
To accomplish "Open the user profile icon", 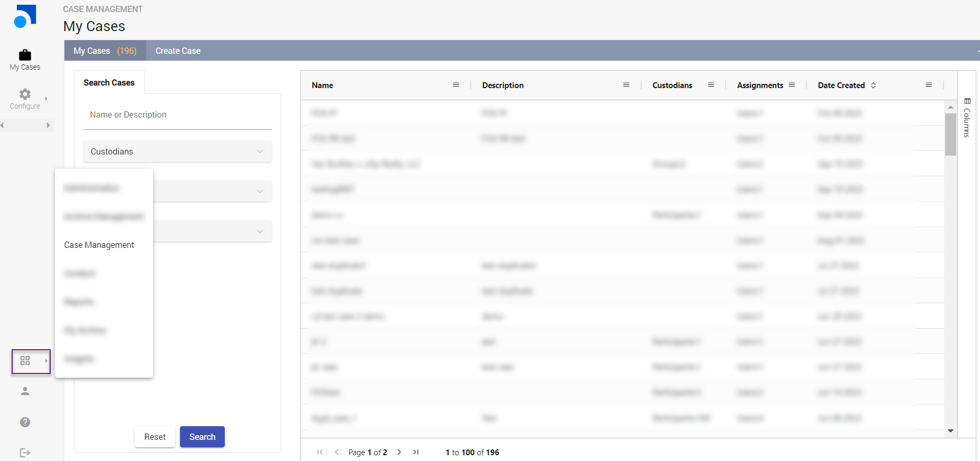I will click(25, 391).
